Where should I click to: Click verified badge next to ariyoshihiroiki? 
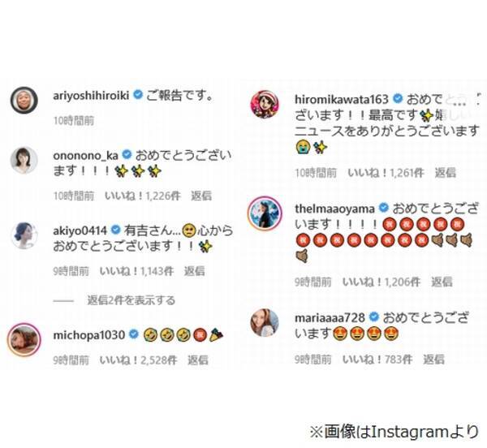point(138,94)
